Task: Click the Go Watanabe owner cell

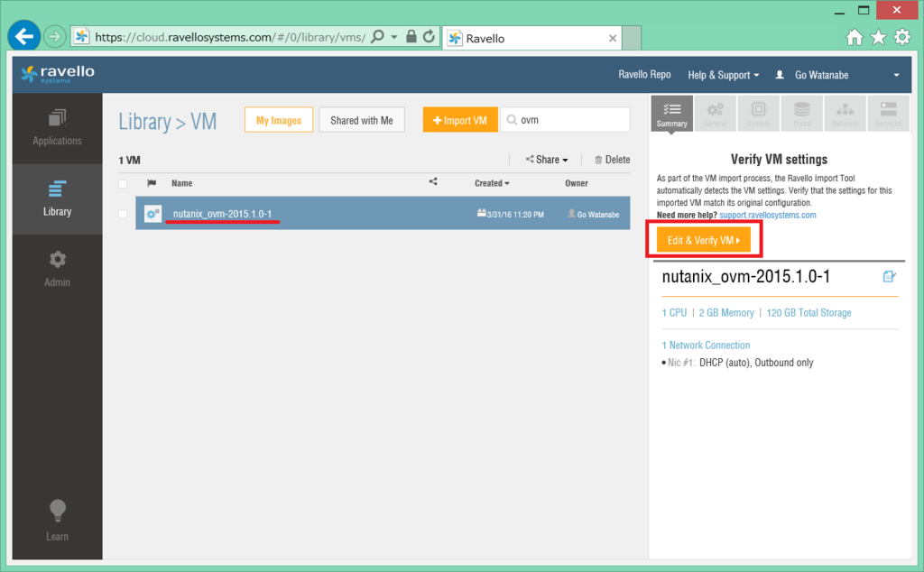Action: click(594, 214)
